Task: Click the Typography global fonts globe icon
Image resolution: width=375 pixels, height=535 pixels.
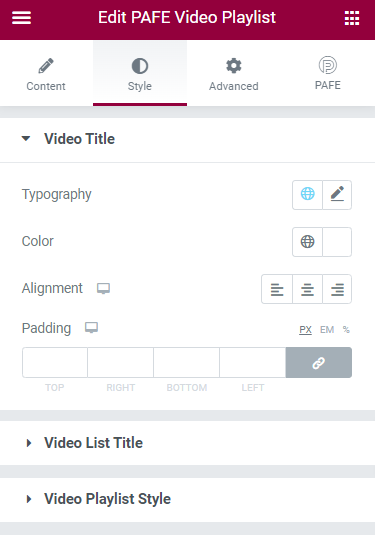Action: coord(307,194)
